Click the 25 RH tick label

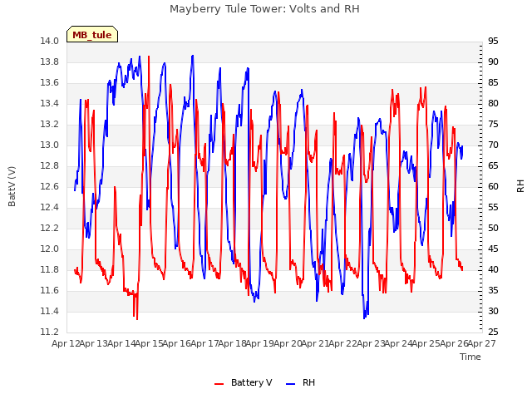click(x=493, y=332)
